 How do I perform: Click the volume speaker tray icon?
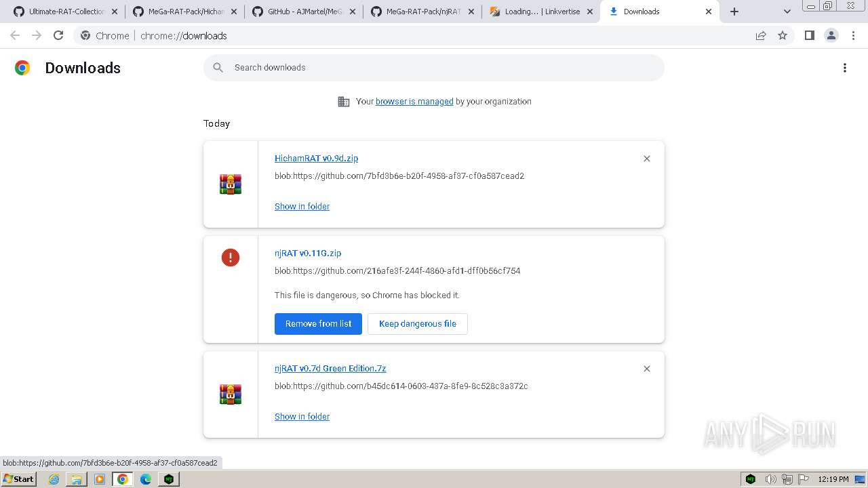[770, 479]
